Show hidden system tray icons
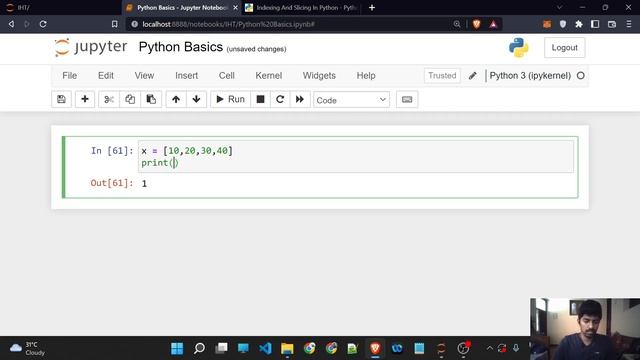The image size is (640, 360). [489, 348]
